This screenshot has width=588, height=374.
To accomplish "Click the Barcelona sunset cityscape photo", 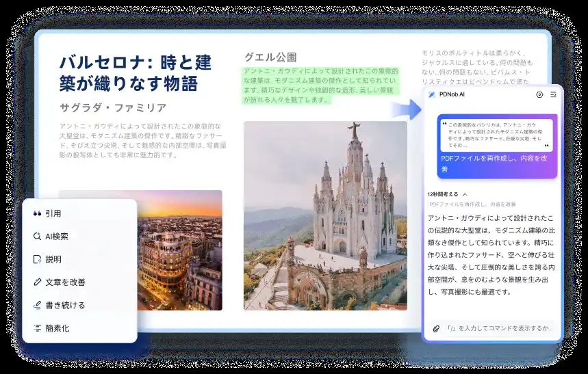I will coord(179,250).
